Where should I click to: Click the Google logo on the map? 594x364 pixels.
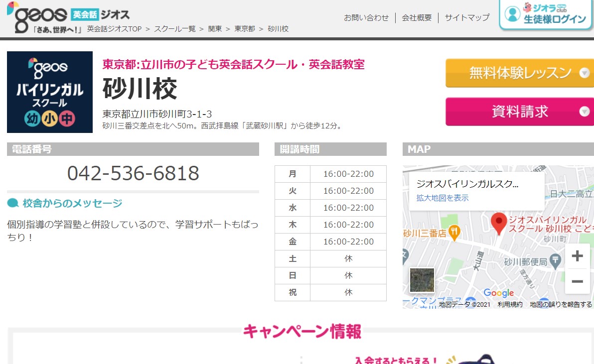tap(498, 292)
